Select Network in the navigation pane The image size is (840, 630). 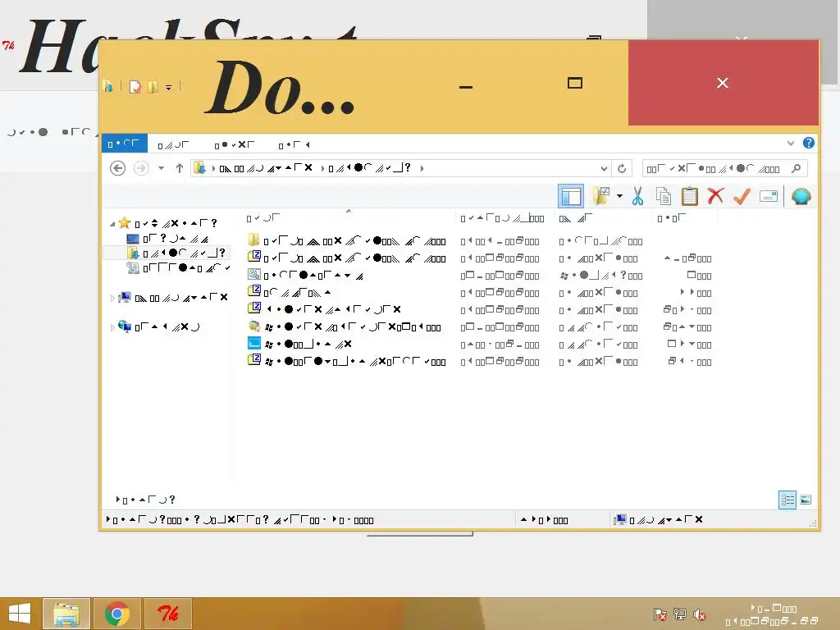pyautogui.click(x=158, y=326)
